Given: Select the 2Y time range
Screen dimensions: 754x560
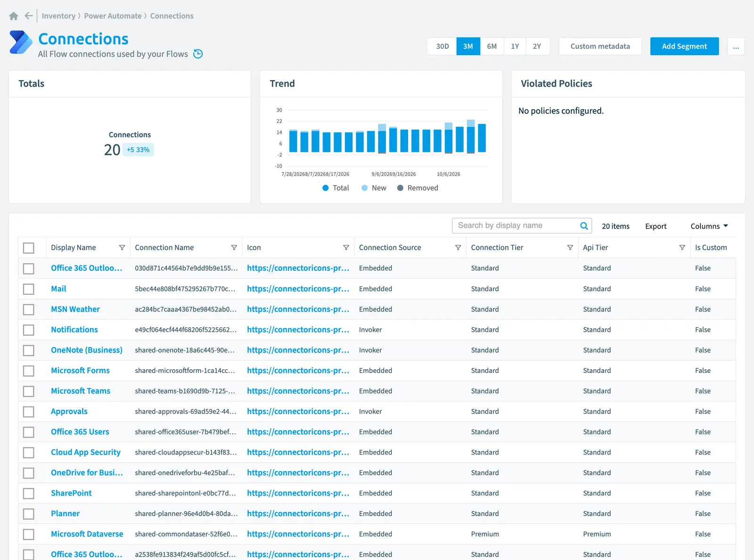Looking at the screenshot, I should coord(537,47).
